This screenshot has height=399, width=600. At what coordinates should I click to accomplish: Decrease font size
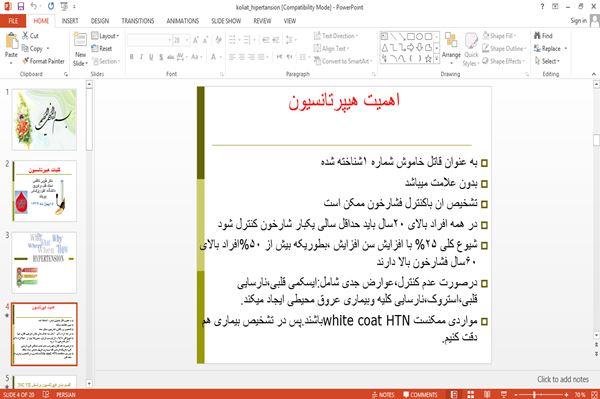(x=205, y=40)
